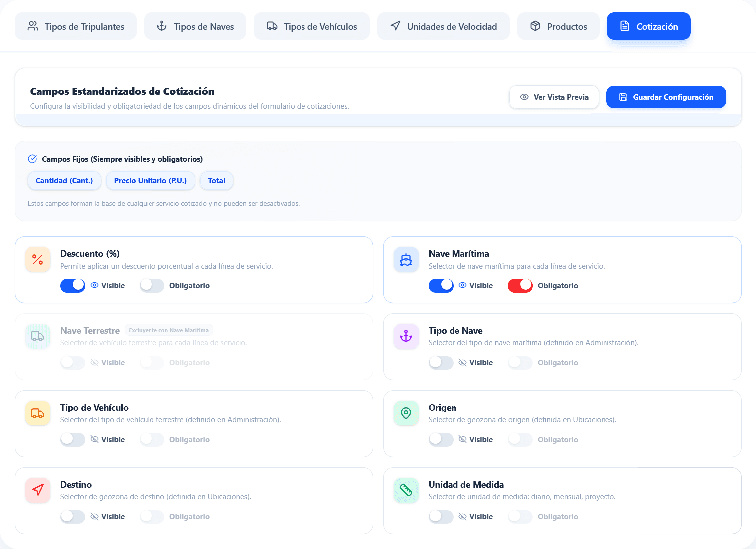
Task: Click crossed-eye icon beside Tipo de Nave Visible
Action: click(x=462, y=363)
